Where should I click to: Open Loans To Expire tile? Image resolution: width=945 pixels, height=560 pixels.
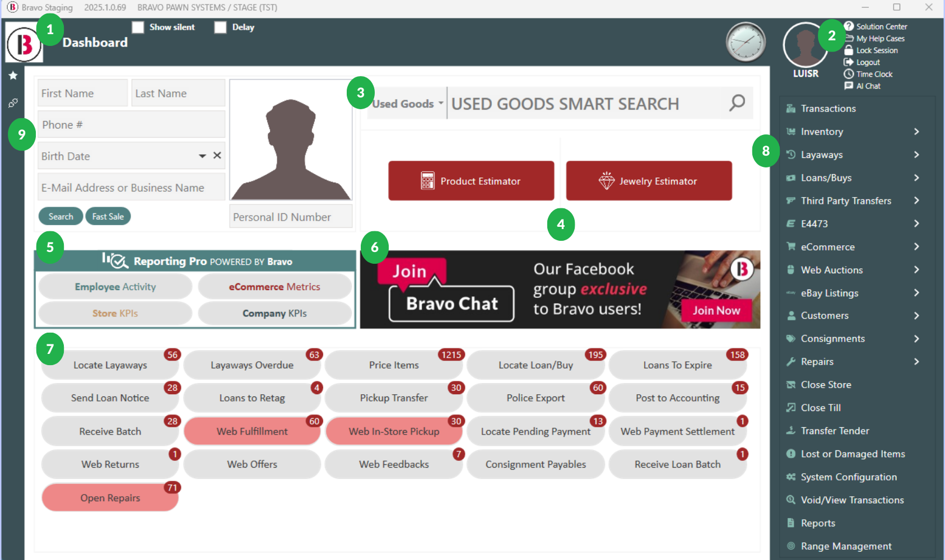coord(678,365)
